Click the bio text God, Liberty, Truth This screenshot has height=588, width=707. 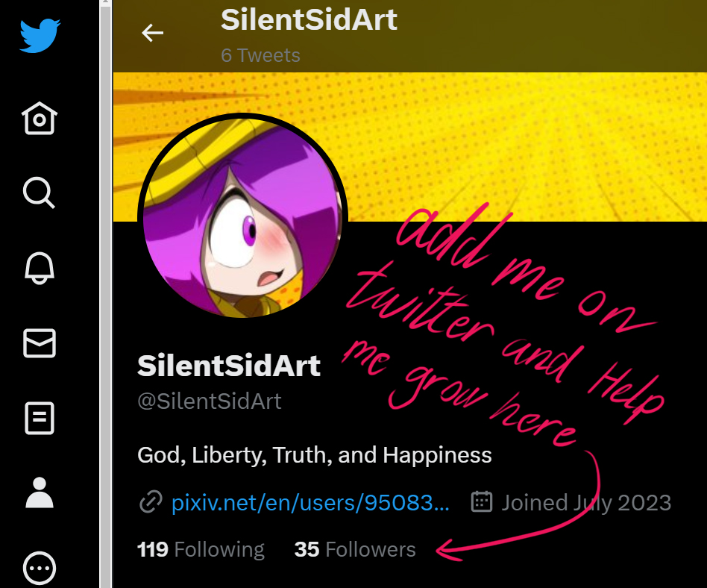tap(314, 454)
